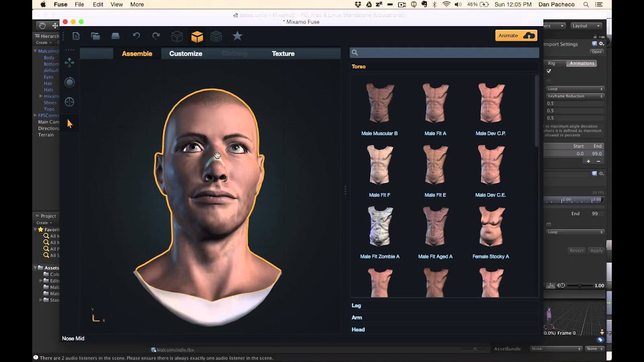Click the search magnifier icon

(x=355, y=53)
